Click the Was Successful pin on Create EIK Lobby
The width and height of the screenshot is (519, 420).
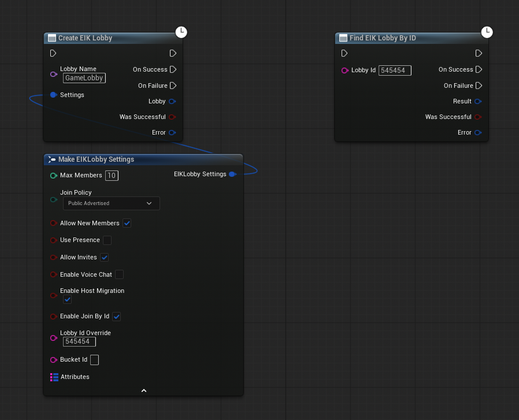click(x=173, y=117)
